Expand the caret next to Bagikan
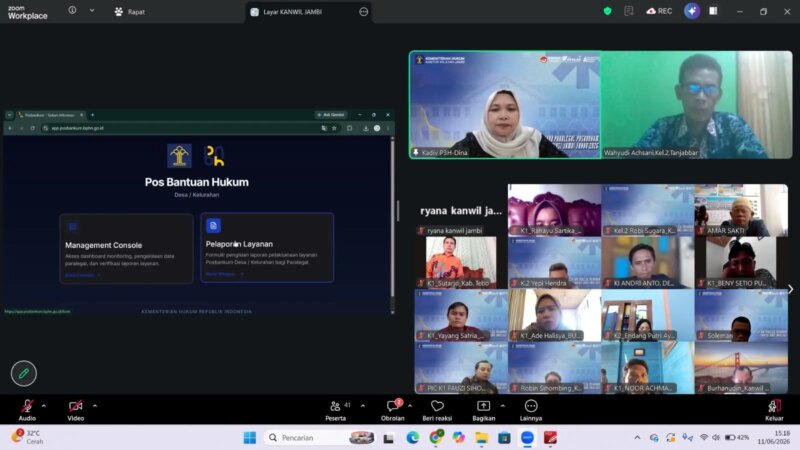This screenshot has width=800, height=450. tap(503, 406)
